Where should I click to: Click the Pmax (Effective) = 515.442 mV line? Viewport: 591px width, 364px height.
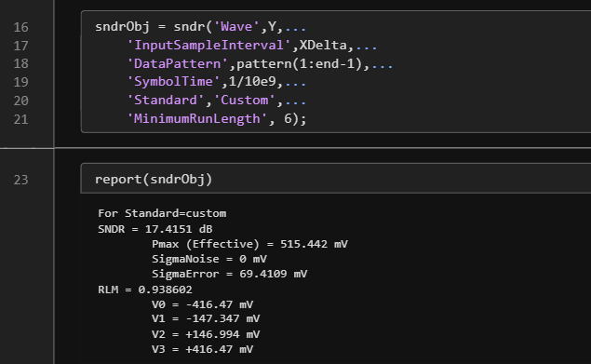click(249, 244)
